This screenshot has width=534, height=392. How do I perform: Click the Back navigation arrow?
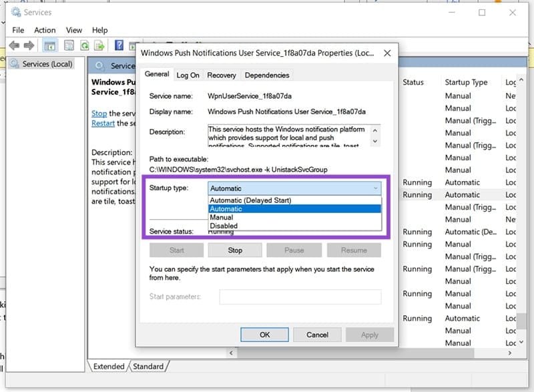(14, 45)
